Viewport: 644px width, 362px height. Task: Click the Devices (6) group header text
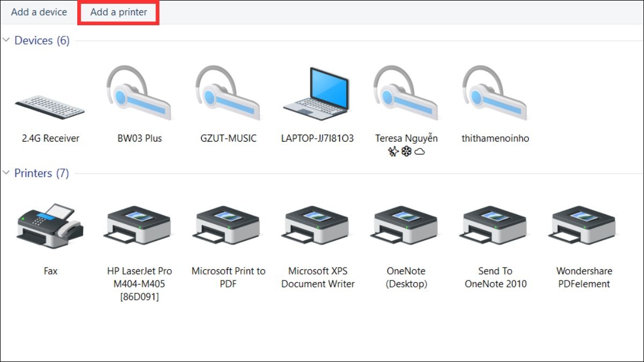coord(42,40)
